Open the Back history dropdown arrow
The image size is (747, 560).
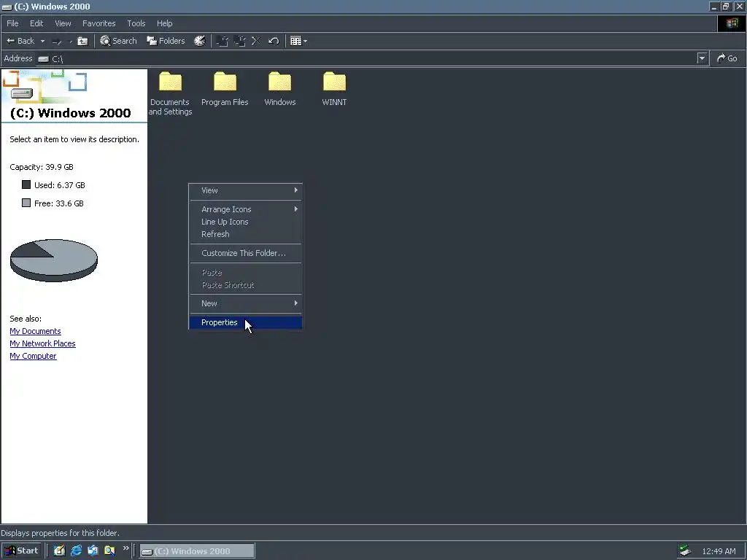point(42,41)
